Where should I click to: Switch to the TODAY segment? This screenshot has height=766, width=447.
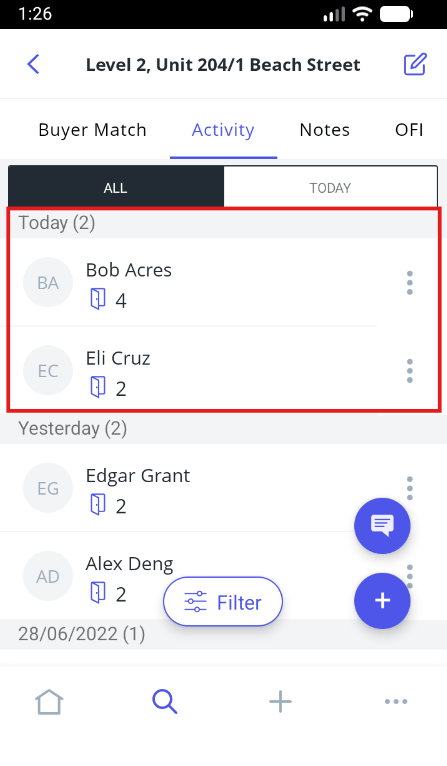(330, 188)
